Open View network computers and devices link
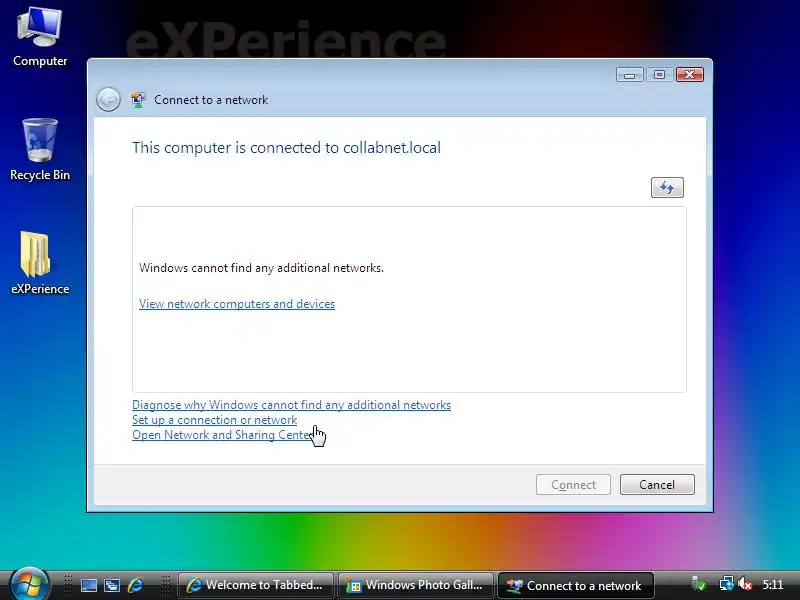 coord(237,304)
